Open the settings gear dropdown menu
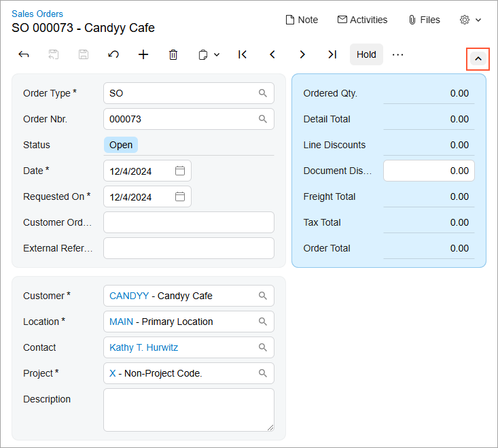Screen dimensions: 498x448 [471, 20]
